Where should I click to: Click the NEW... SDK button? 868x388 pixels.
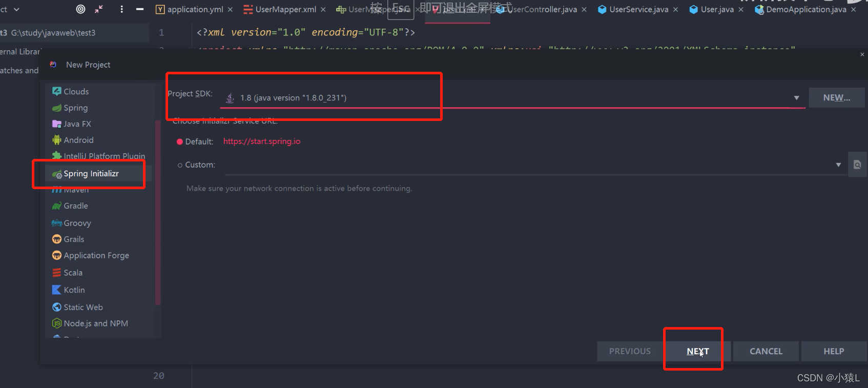(x=837, y=97)
